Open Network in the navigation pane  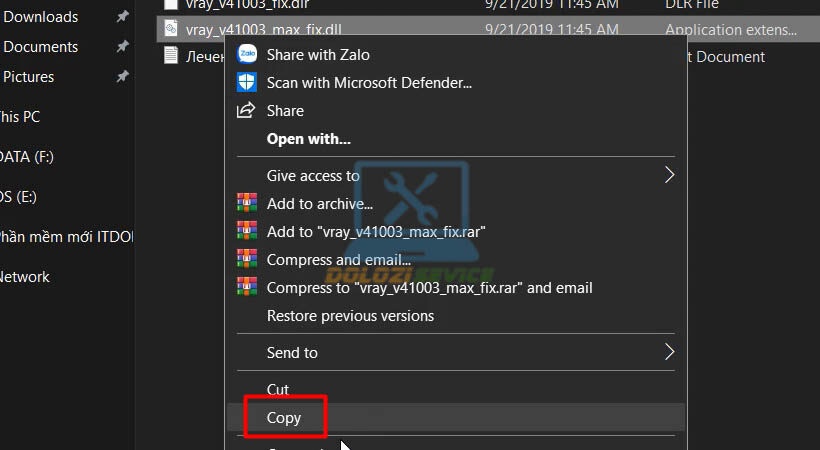click(x=25, y=277)
